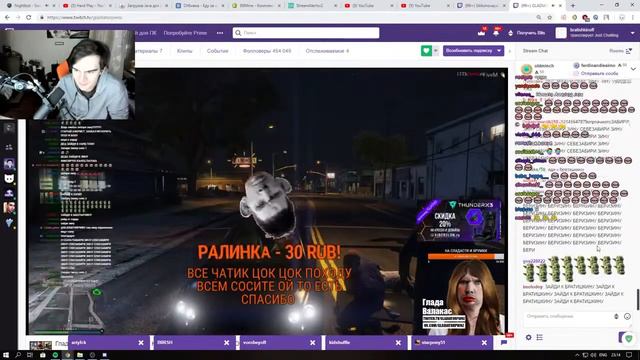Screen dimensions: 640x360
Task: Open the События channel tab
Action: [x=218, y=51]
